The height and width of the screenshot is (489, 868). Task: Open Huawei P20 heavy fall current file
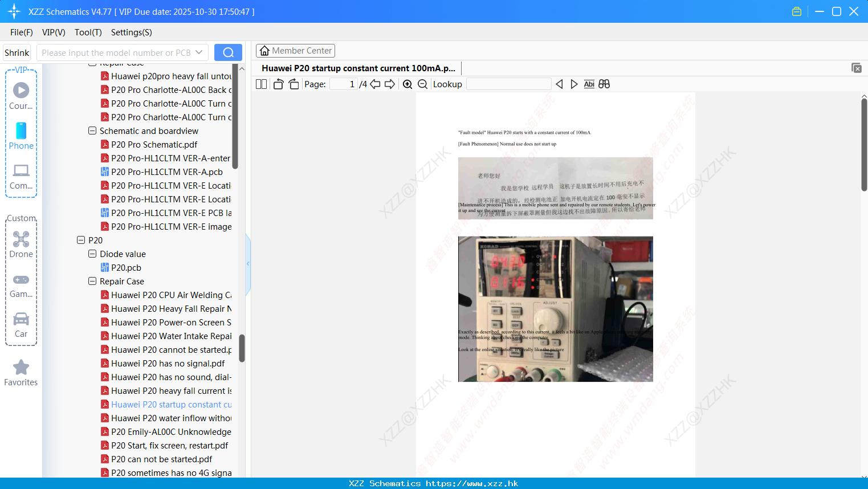[x=166, y=390]
